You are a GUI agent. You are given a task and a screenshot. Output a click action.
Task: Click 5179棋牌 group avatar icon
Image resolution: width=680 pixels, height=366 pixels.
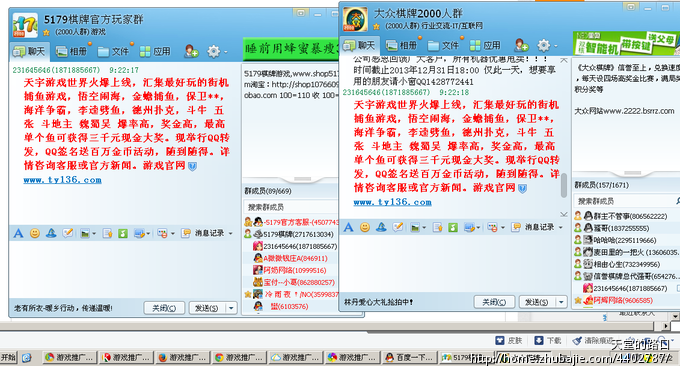pos(25,25)
